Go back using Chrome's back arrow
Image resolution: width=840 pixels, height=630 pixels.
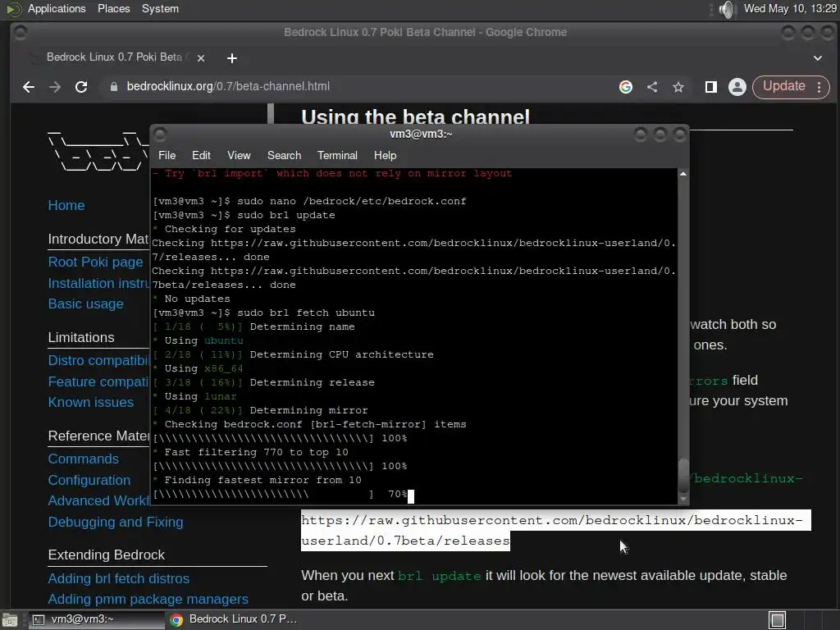[x=29, y=87]
